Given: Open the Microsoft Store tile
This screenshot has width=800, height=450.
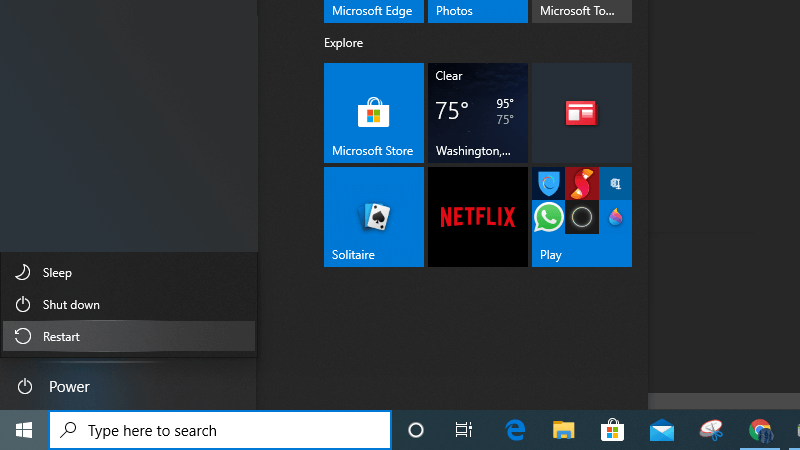Looking at the screenshot, I should [x=374, y=113].
